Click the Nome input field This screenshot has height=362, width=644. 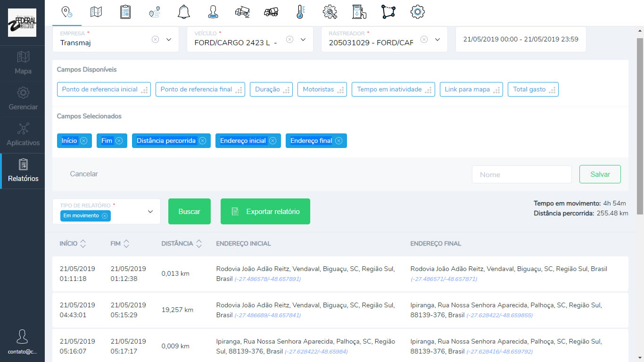(521, 174)
